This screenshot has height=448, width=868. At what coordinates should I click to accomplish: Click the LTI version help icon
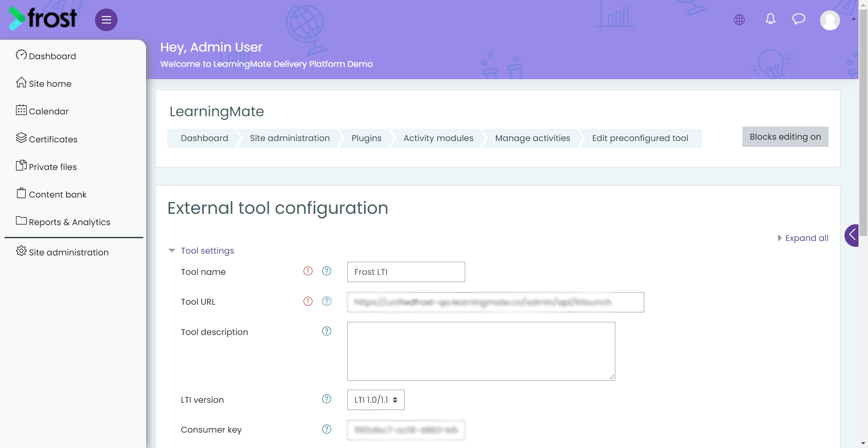click(326, 399)
